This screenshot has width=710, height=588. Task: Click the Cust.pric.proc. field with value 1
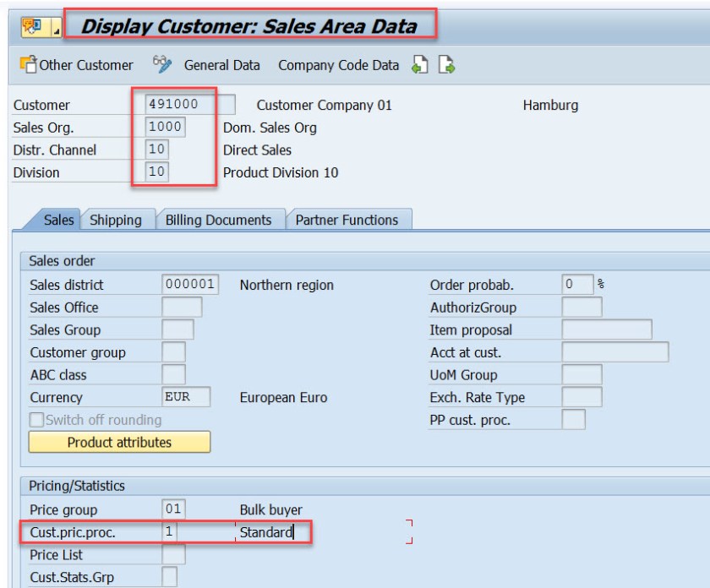point(173,533)
